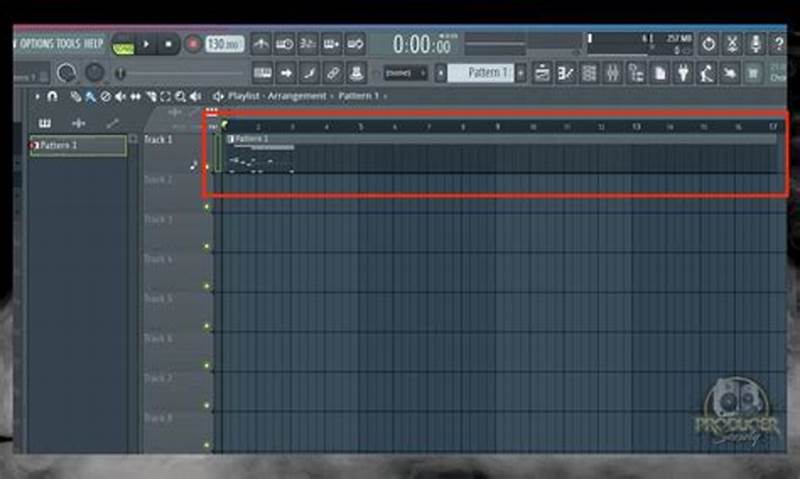Open the Browser tree icon
The width and height of the screenshot is (800, 479).
click(x=636, y=73)
